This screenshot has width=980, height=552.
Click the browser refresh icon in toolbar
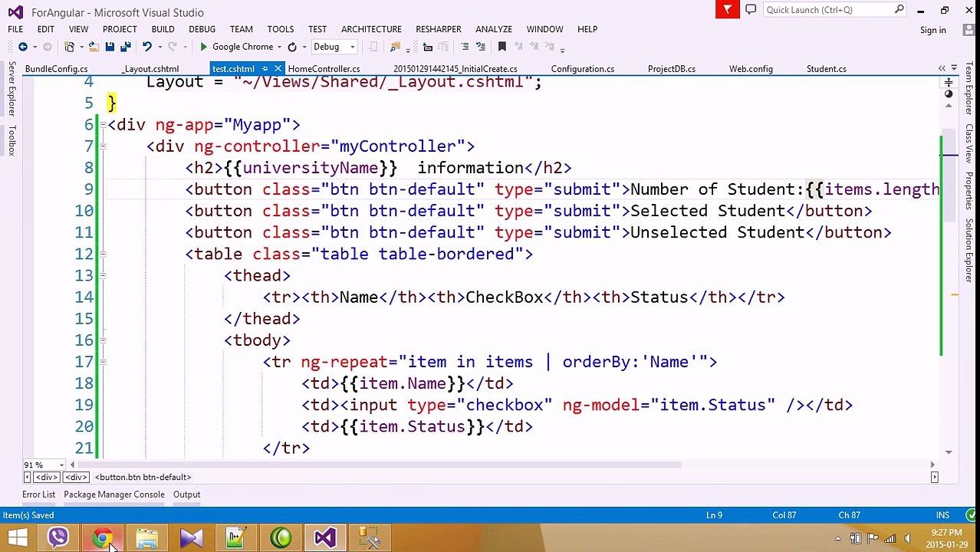click(x=292, y=47)
